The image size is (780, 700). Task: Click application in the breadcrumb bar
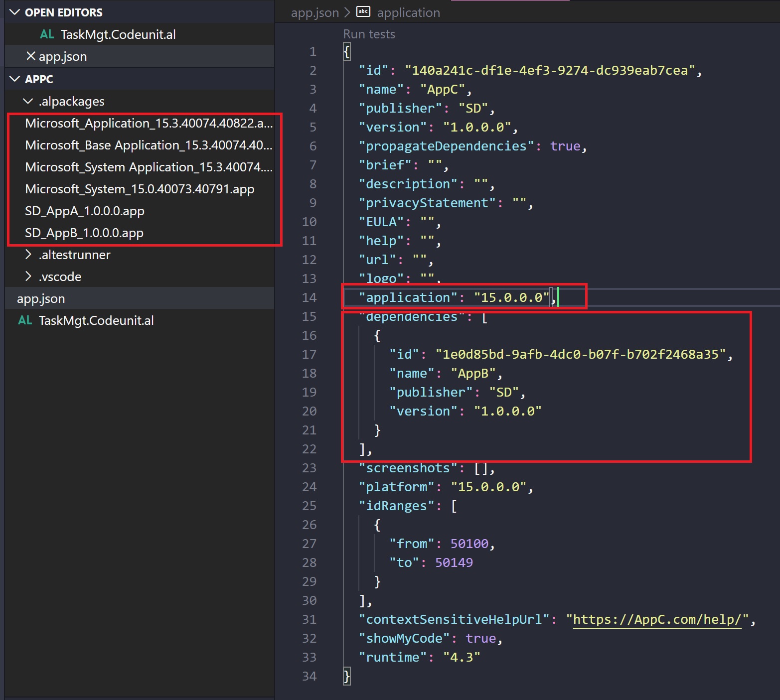(408, 12)
